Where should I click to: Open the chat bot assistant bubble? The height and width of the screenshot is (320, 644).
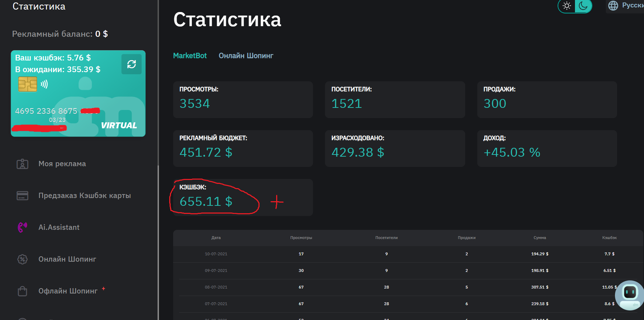pos(630,295)
